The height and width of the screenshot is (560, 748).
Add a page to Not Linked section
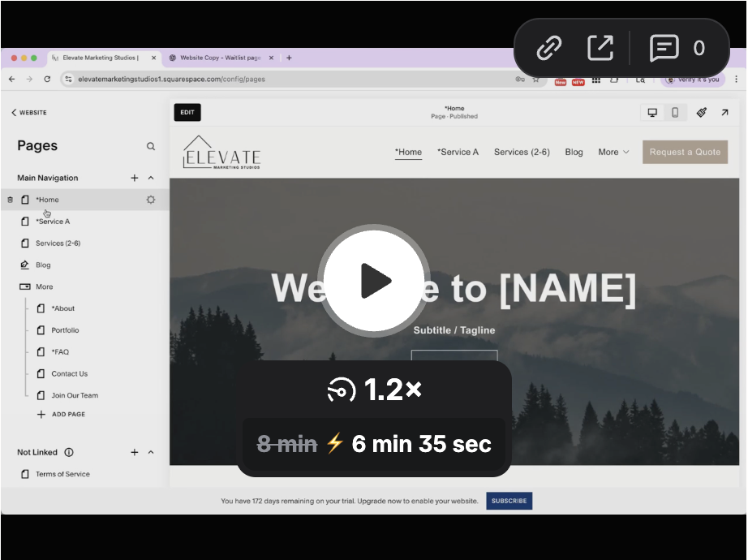pos(135,453)
